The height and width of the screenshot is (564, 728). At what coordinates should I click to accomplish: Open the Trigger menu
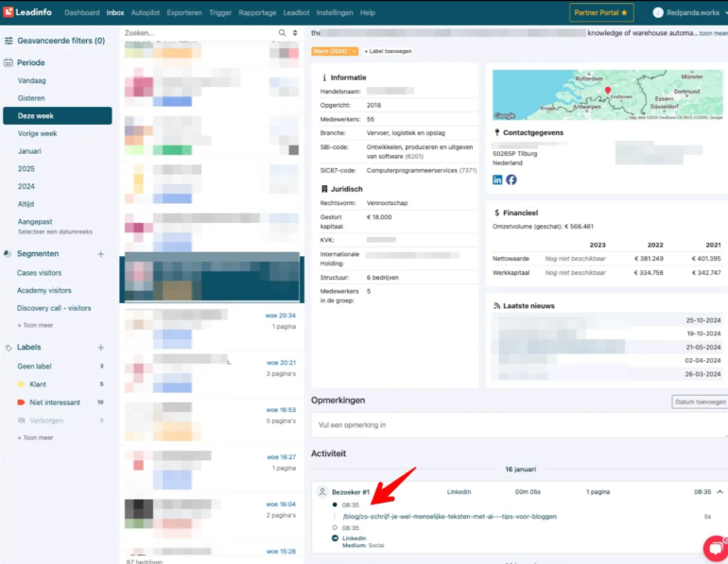[220, 12]
